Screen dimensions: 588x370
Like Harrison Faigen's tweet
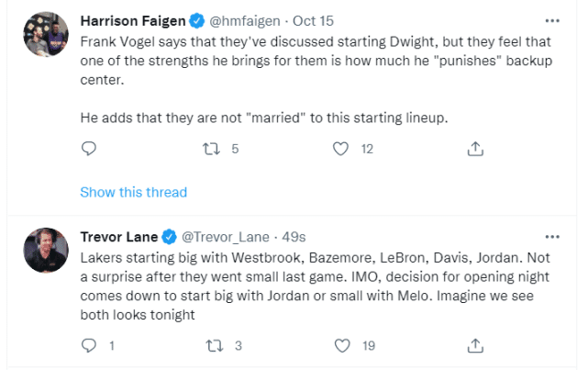(x=341, y=149)
